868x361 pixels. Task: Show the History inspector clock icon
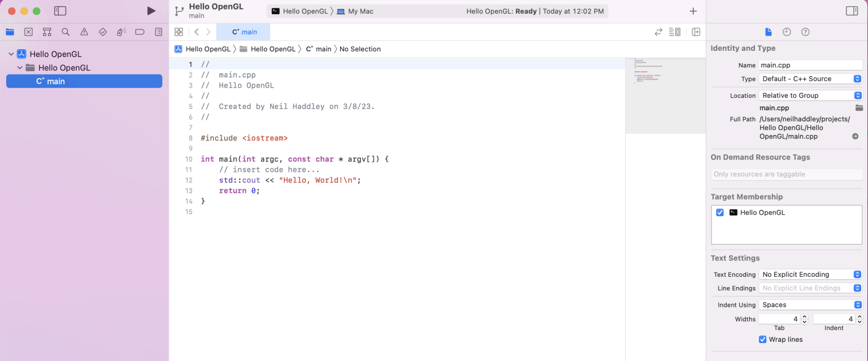787,32
